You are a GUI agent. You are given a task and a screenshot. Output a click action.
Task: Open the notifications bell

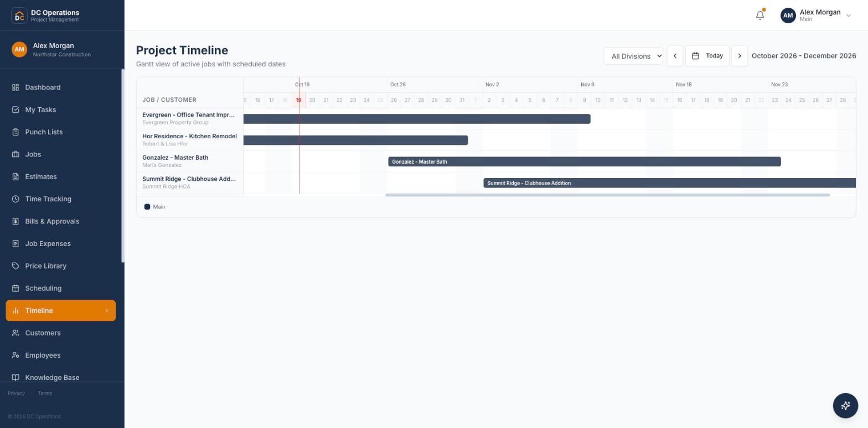point(760,15)
